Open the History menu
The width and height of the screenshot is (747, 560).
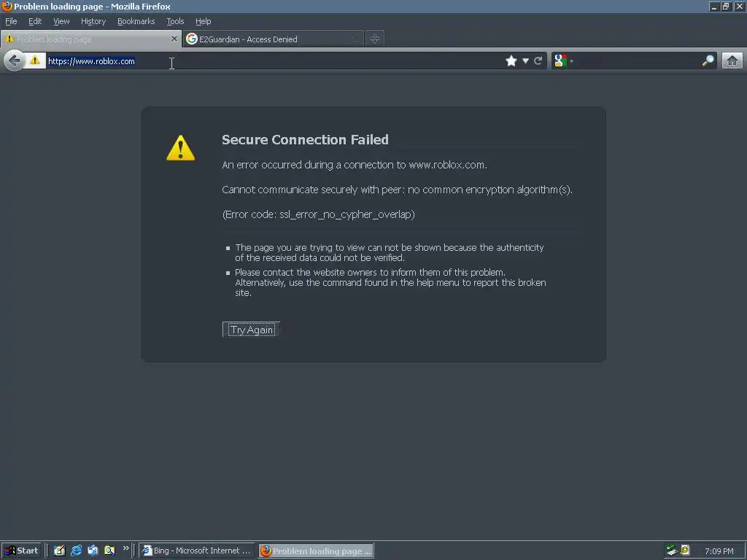point(93,21)
